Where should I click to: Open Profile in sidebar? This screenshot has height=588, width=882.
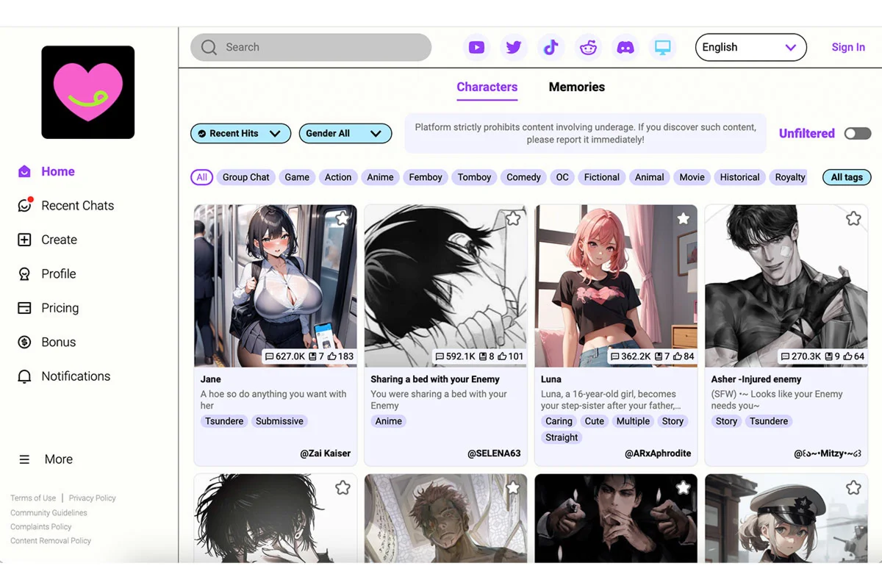pos(47,274)
